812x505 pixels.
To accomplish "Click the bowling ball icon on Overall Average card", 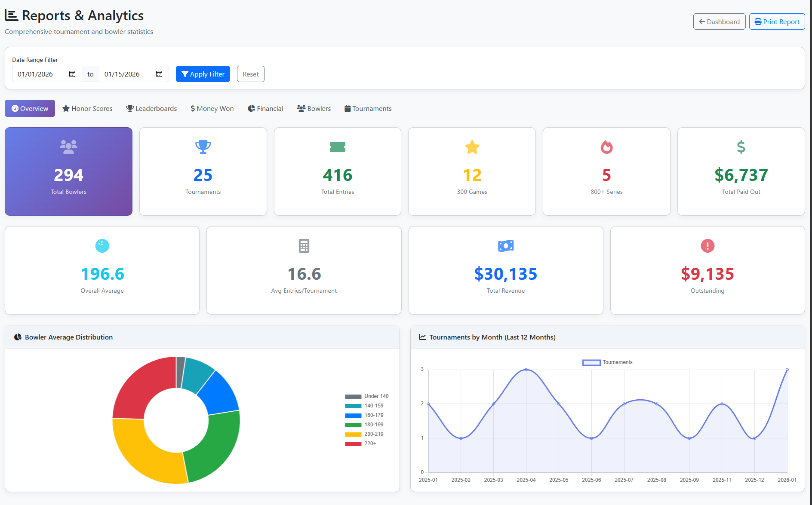I will pos(102,246).
